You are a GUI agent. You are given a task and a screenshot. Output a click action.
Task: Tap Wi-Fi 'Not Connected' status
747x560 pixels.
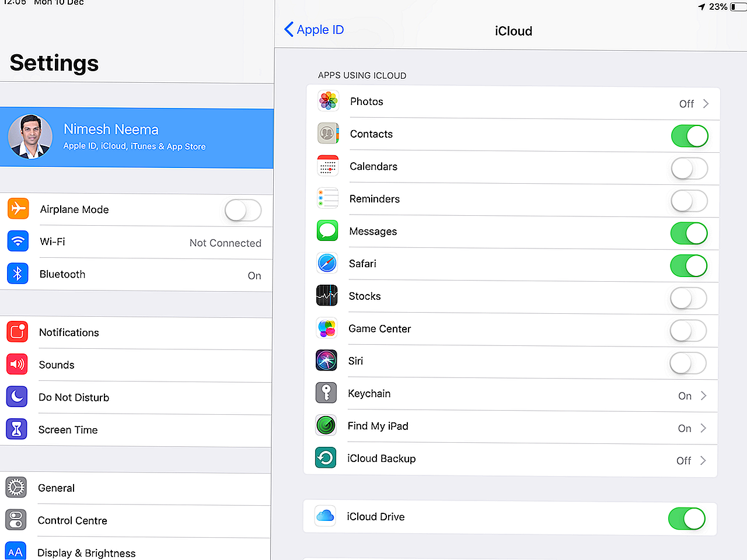pos(225,243)
